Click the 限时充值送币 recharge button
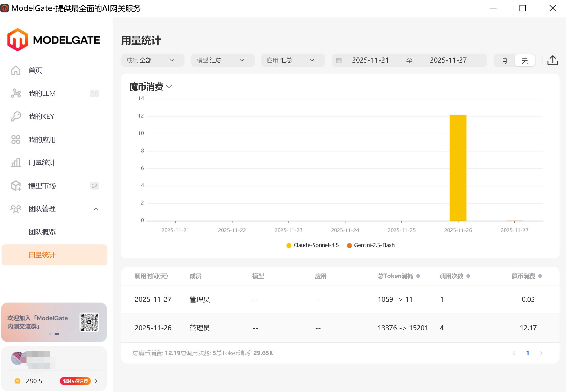 (76, 381)
